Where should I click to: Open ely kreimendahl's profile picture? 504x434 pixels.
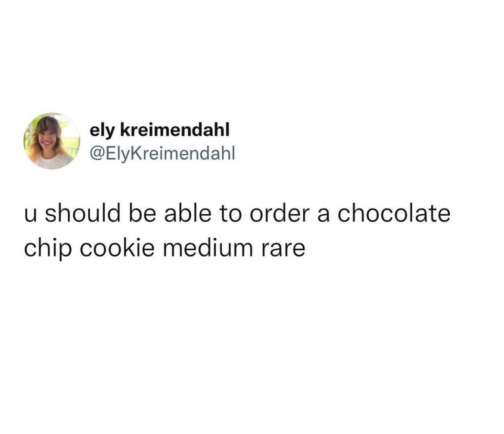52,141
